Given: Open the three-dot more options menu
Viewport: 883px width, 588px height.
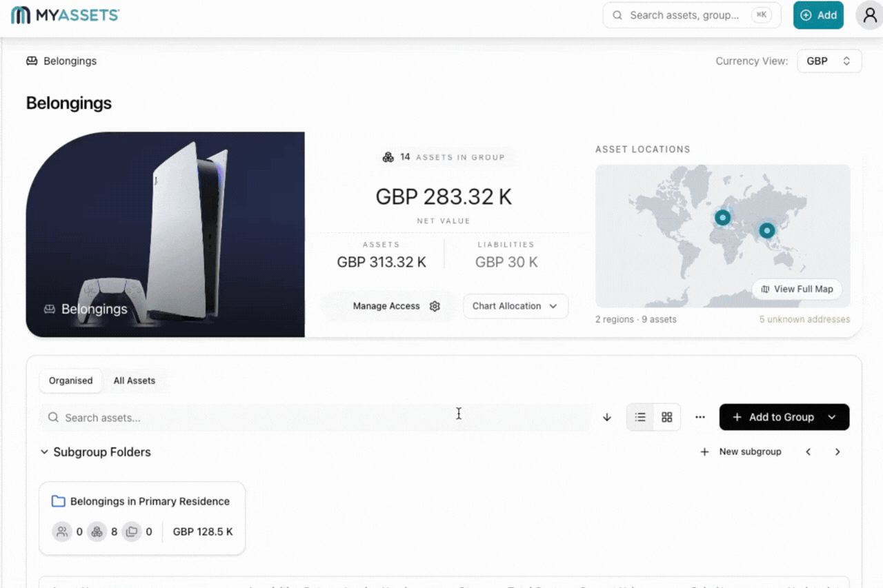Looking at the screenshot, I should (x=700, y=417).
